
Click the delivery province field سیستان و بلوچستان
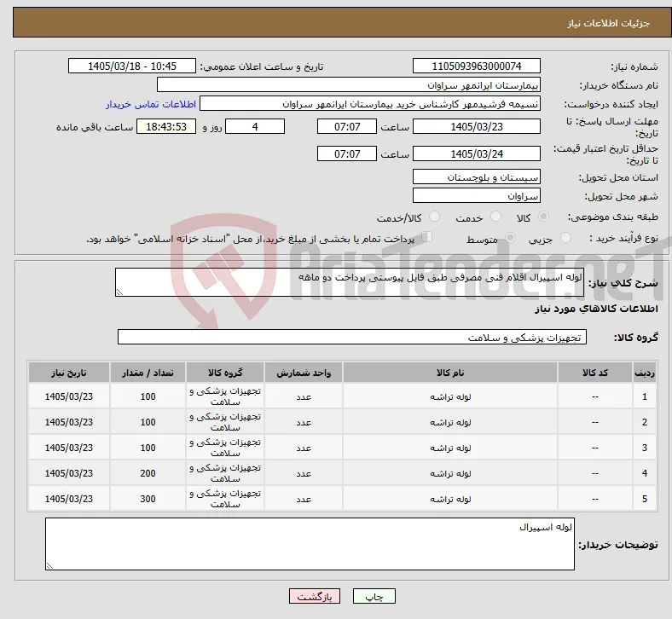(x=477, y=177)
